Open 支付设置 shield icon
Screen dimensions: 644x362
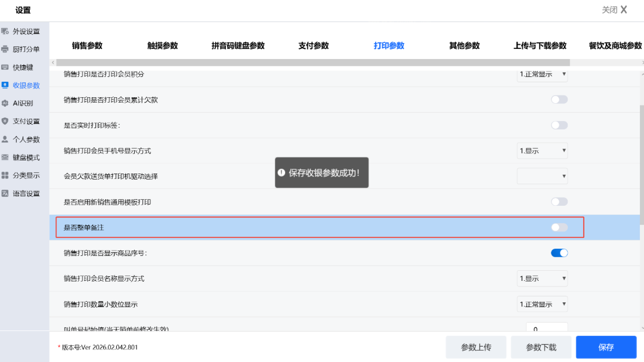click(x=5, y=121)
